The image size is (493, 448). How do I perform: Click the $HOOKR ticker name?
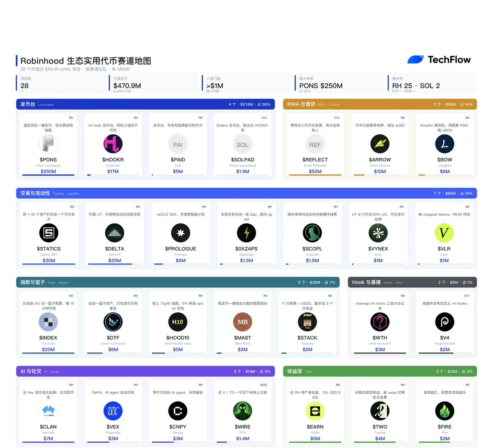[x=113, y=160]
